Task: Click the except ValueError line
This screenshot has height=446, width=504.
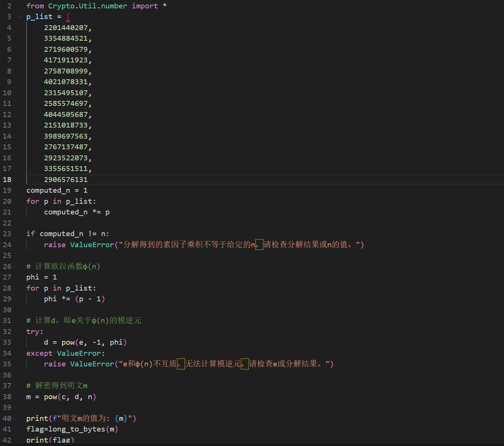Action: [x=65, y=353]
